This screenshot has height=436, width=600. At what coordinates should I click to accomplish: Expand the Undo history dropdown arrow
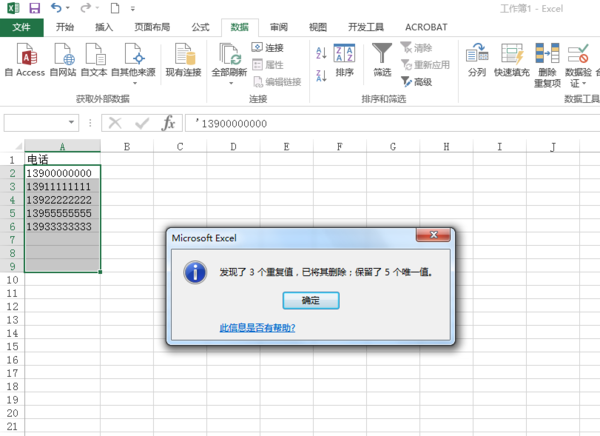point(68,8)
